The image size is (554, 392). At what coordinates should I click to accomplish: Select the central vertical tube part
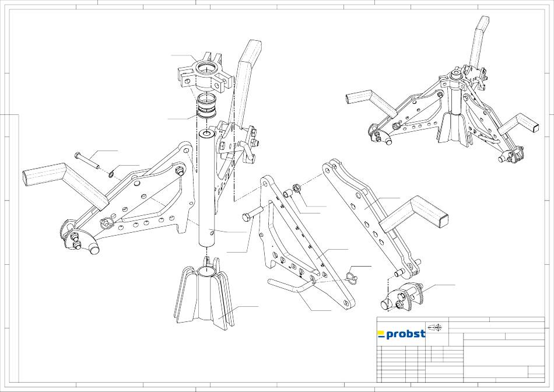pos(206,188)
